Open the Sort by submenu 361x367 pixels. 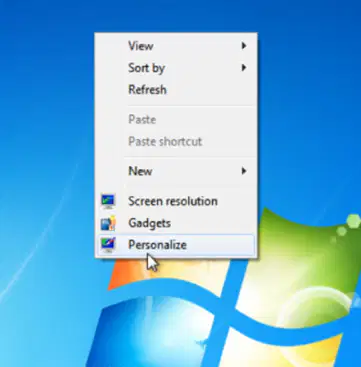coord(176,68)
